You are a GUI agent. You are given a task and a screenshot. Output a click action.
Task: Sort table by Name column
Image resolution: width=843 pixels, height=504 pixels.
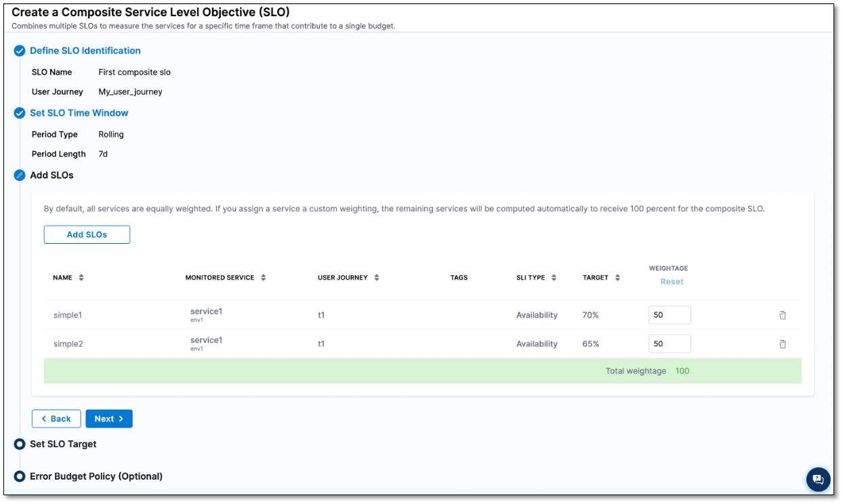click(x=81, y=278)
